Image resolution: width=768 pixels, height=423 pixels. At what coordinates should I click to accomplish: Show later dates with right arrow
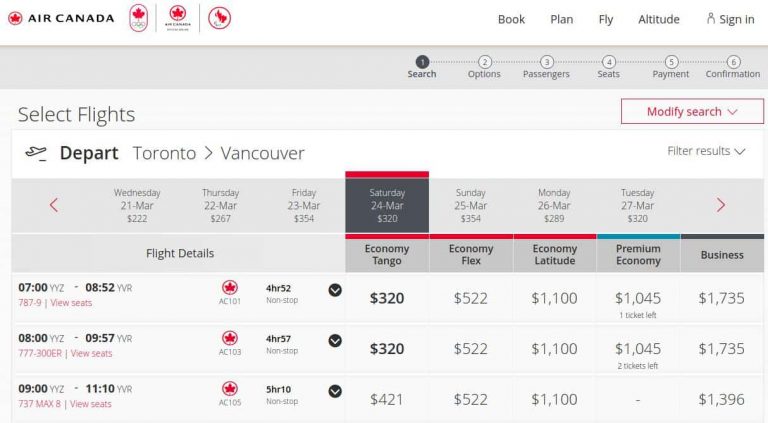click(720, 205)
